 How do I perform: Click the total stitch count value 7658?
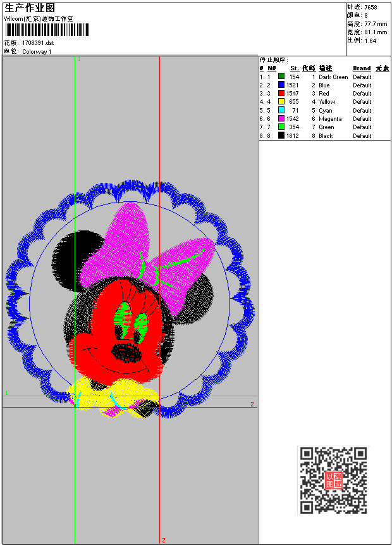pos(371,8)
